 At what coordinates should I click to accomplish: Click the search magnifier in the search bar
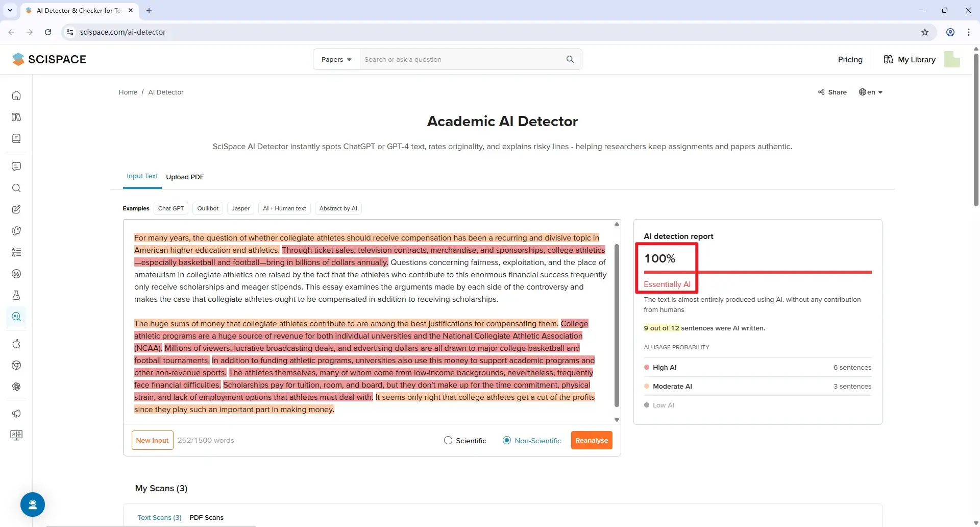pos(570,59)
